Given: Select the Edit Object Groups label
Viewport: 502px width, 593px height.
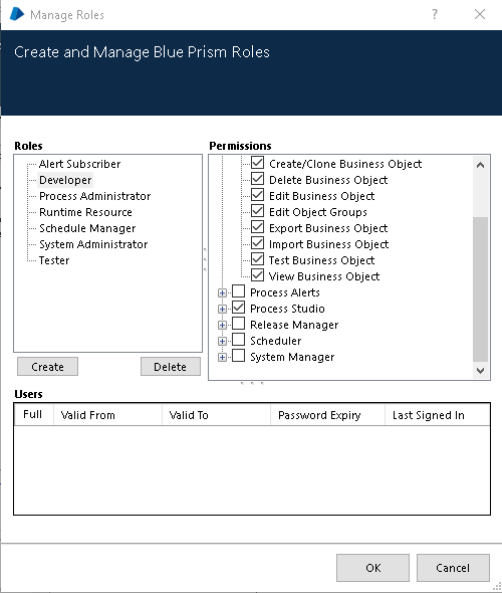Looking at the screenshot, I should (318, 212).
